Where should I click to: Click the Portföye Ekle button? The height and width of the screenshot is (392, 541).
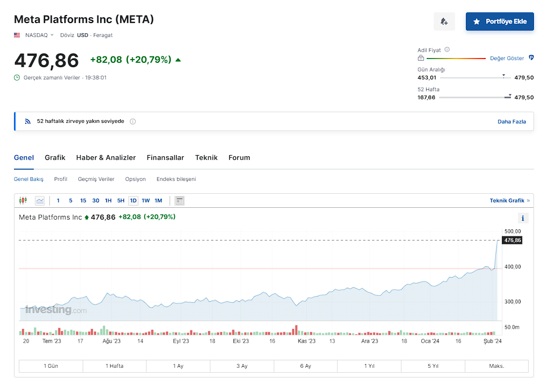(x=500, y=21)
